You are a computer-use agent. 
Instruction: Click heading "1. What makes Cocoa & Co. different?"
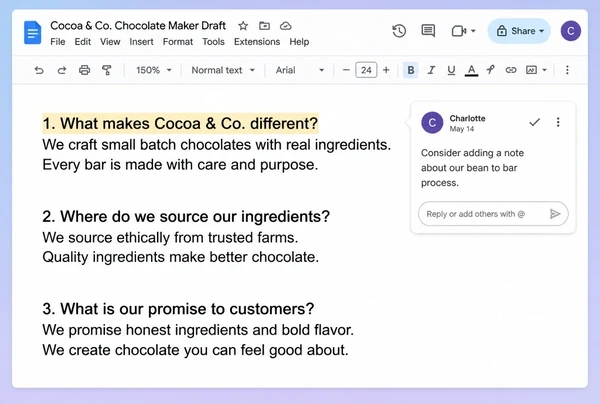click(x=180, y=124)
